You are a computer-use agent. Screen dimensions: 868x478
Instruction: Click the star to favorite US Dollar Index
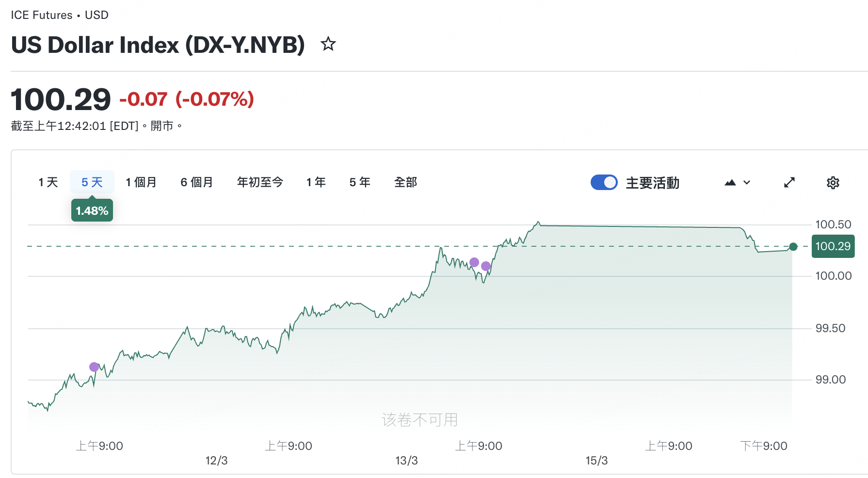[x=328, y=44]
